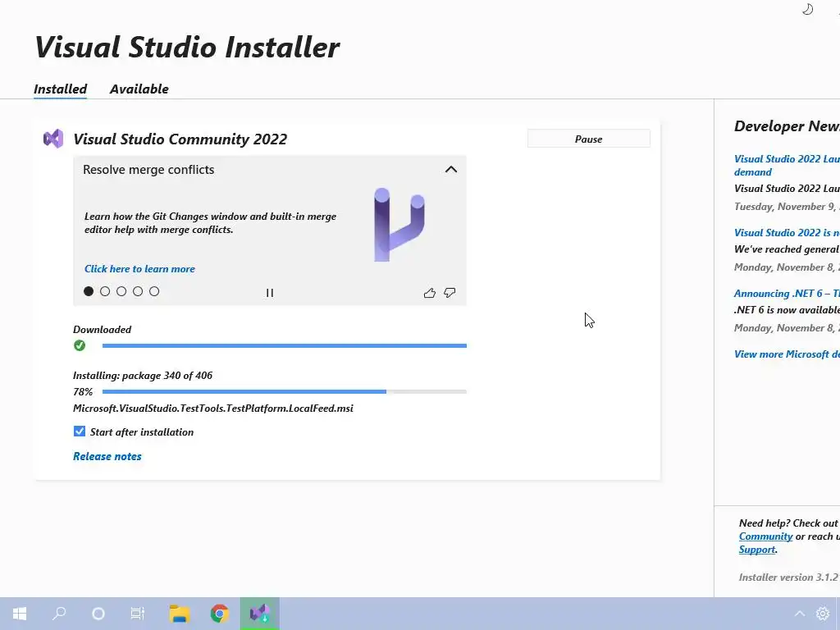Image resolution: width=840 pixels, height=630 pixels.
Task: Pause the tips carousel slideshow
Action: tap(269, 293)
